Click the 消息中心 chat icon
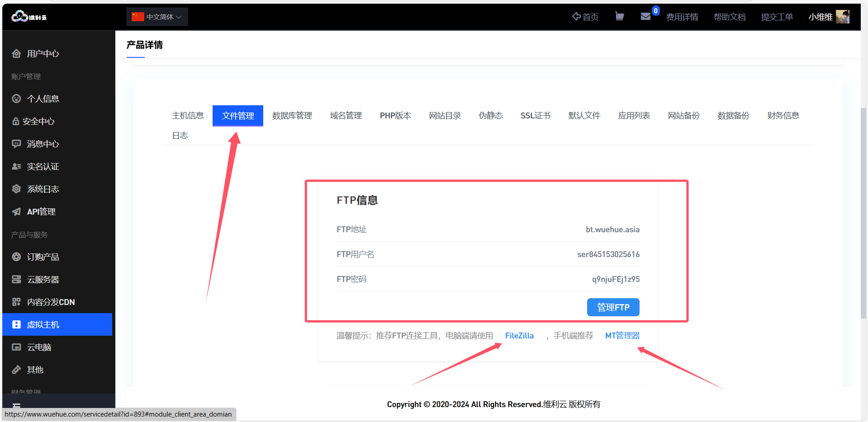 click(16, 144)
